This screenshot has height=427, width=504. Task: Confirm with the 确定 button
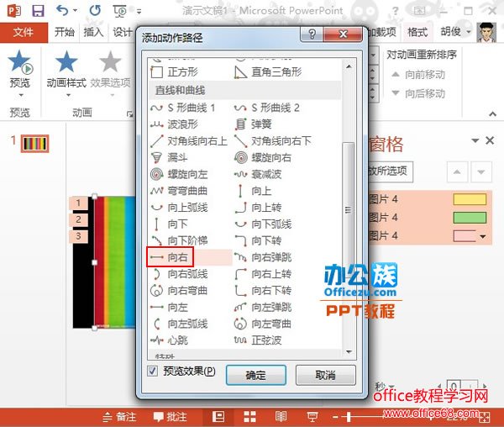click(256, 375)
